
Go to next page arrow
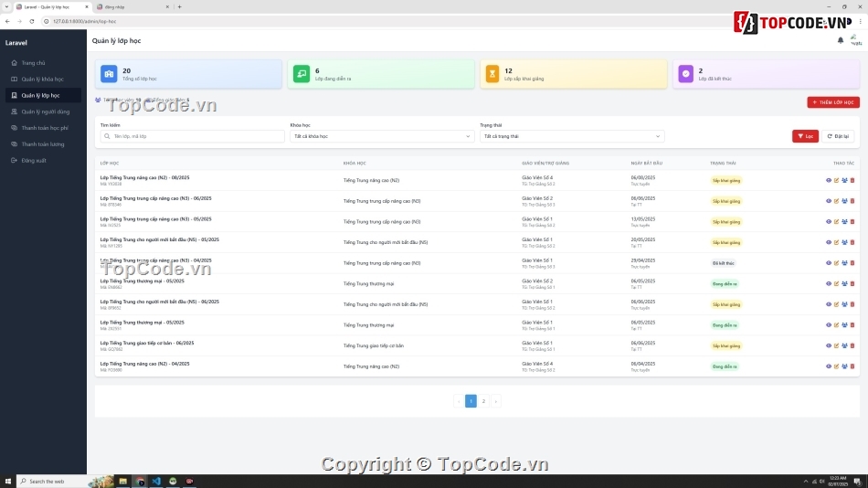(496, 401)
